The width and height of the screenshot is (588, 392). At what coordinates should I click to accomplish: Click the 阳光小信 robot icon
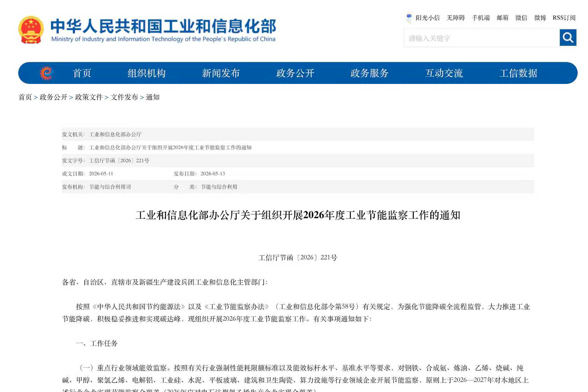point(409,17)
